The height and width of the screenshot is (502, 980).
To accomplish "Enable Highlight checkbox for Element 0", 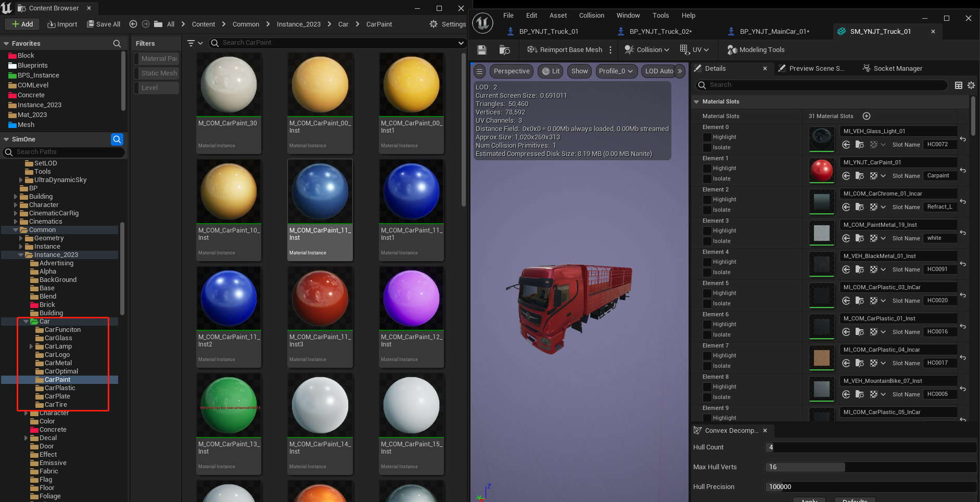I will point(707,137).
